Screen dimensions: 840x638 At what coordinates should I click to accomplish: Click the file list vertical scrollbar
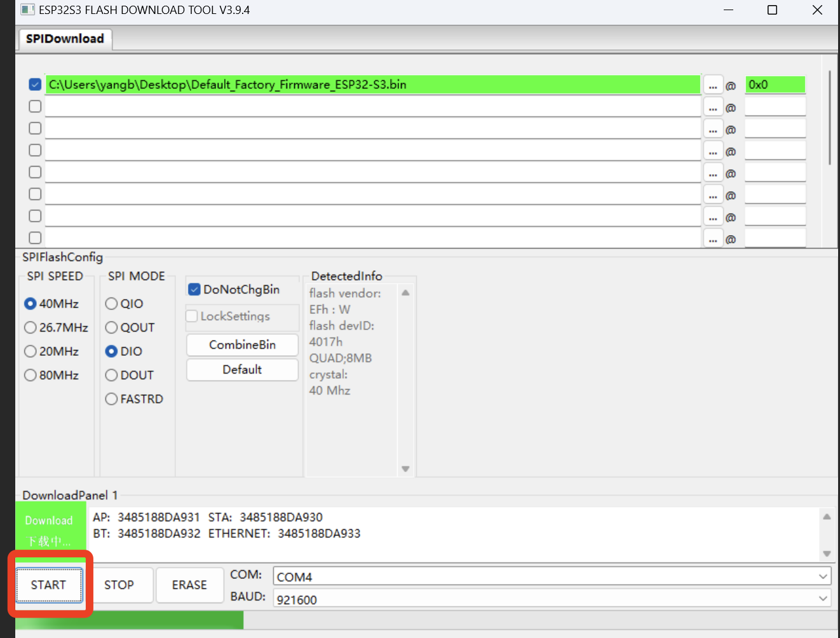(830, 118)
